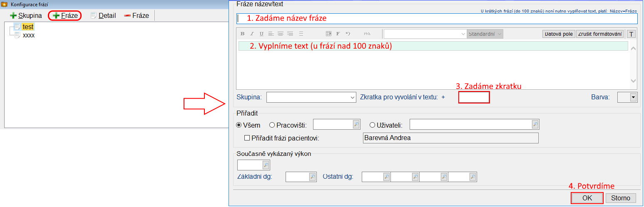
Task: Click the add Fráze toolbar button
Action: coord(65,15)
